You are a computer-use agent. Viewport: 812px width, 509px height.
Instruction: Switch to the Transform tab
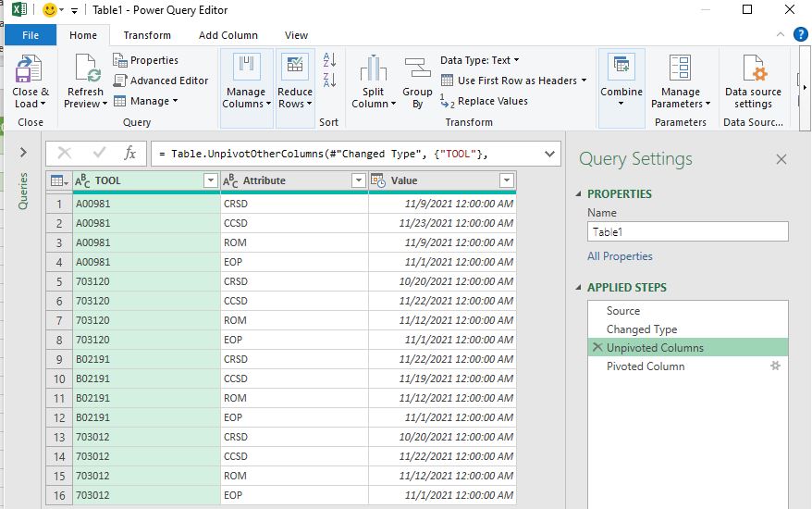(147, 35)
